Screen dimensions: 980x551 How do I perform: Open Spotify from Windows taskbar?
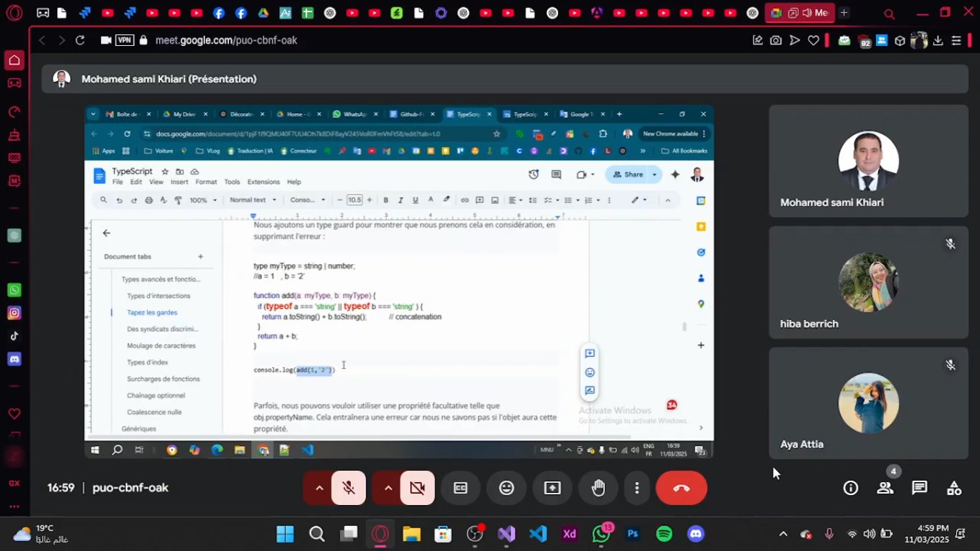[664, 534]
